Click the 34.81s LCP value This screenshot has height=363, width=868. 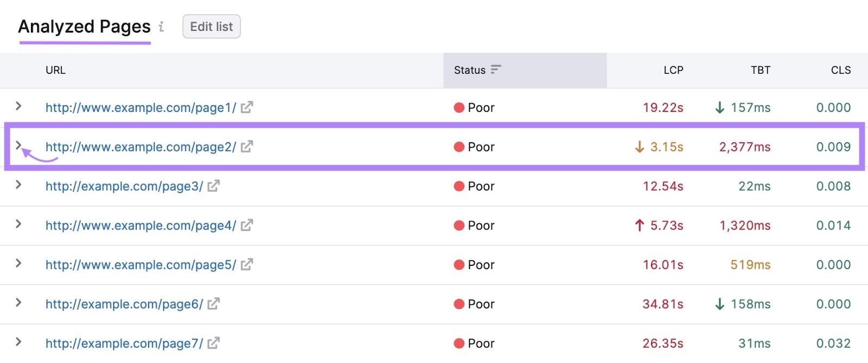click(x=663, y=304)
